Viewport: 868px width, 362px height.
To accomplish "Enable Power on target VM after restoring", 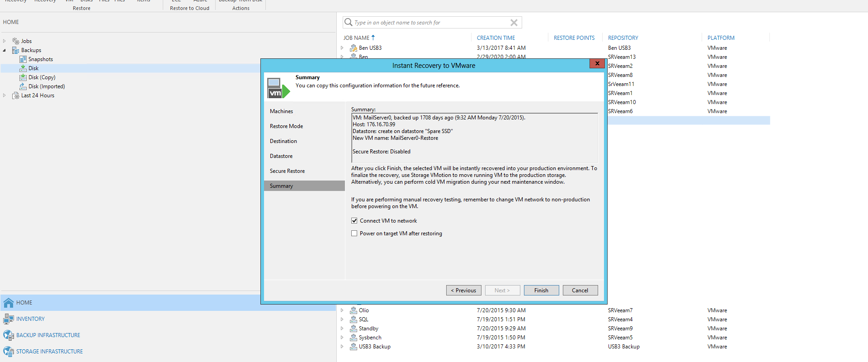I will point(354,233).
